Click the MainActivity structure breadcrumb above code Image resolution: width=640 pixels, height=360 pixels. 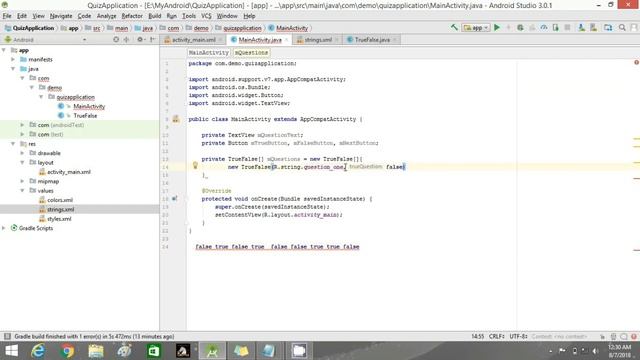pos(209,53)
